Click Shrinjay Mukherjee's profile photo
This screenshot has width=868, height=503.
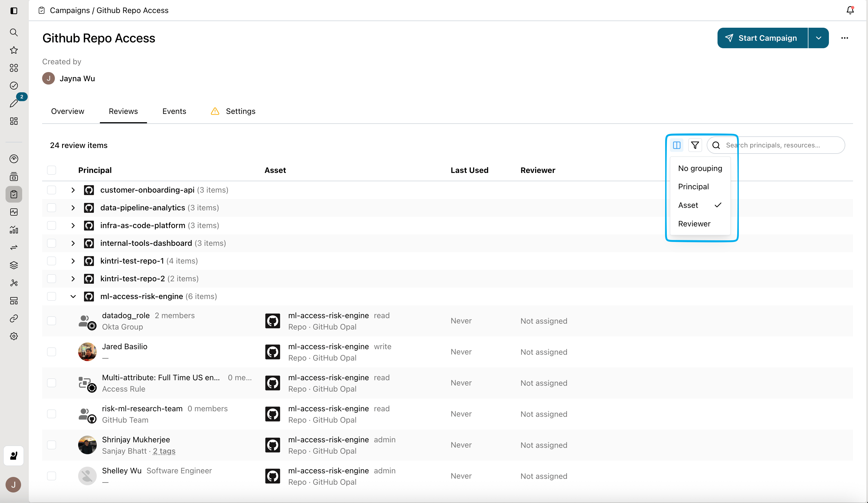coord(87,445)
